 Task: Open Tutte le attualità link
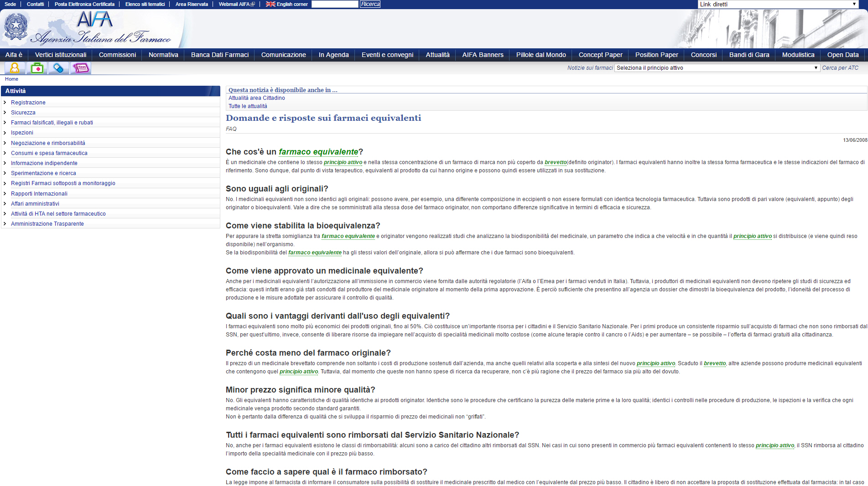tap(248, 106)
